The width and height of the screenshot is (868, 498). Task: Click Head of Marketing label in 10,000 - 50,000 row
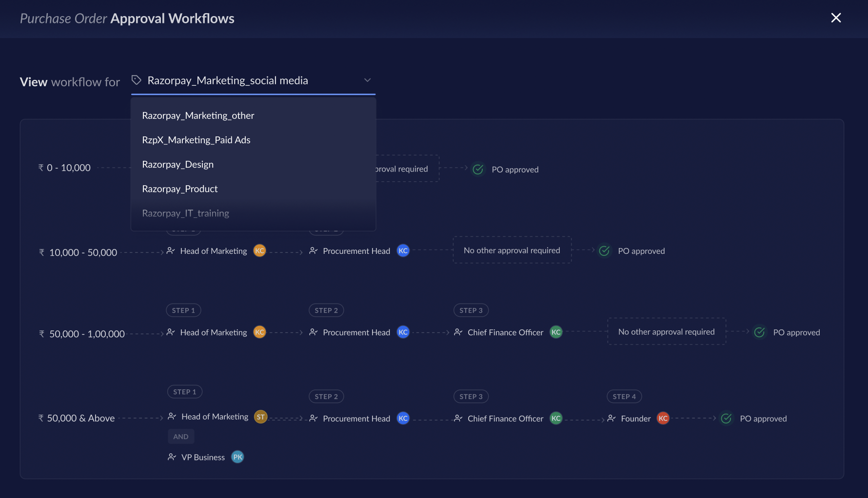pyautogui.click(x=214, y=251)
